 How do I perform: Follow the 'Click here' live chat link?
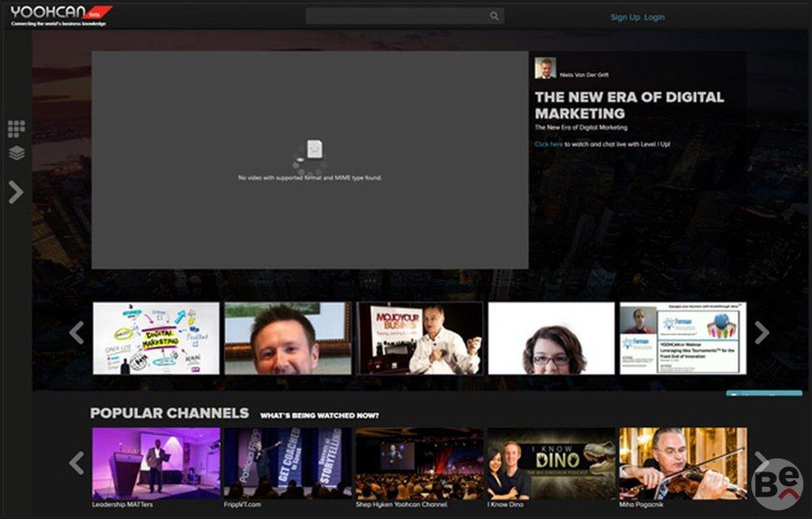coord(548,144)
